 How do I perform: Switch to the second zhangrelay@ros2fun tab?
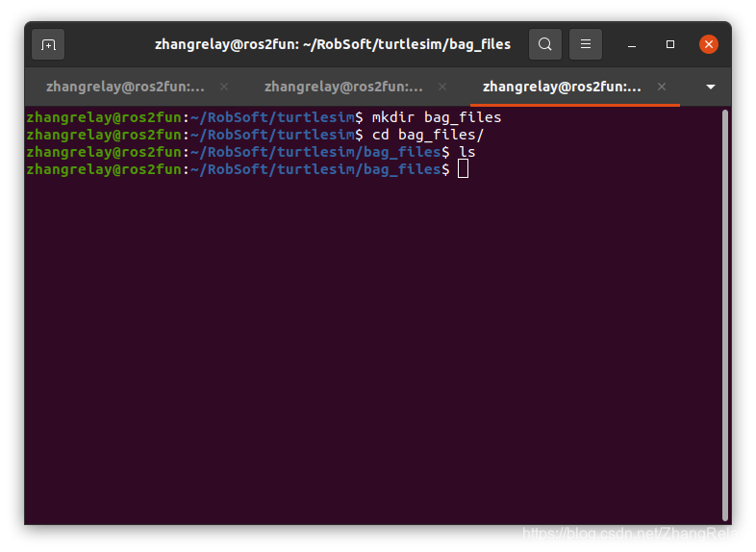click(x=343, y=87)
